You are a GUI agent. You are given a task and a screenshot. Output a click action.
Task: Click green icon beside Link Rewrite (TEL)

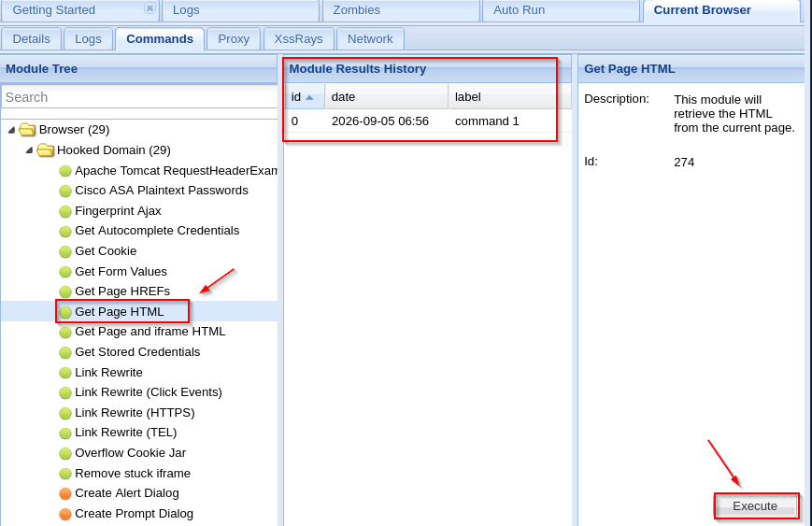pos(65,434)
